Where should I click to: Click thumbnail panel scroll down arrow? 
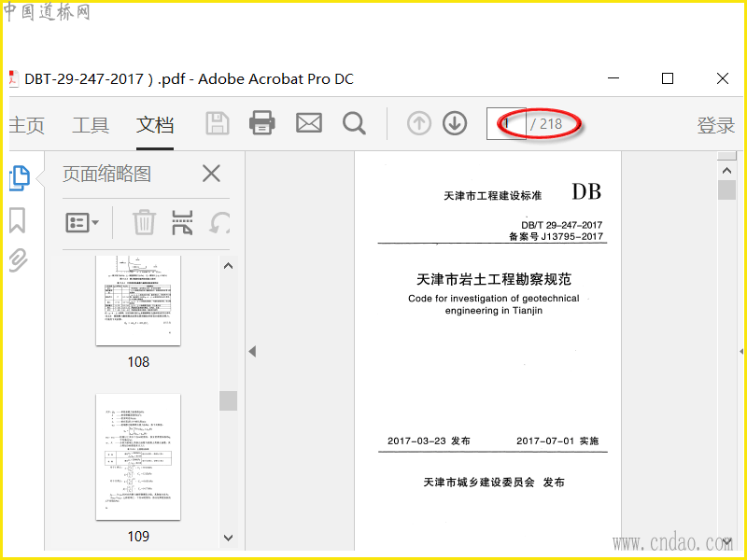[228, 538]
